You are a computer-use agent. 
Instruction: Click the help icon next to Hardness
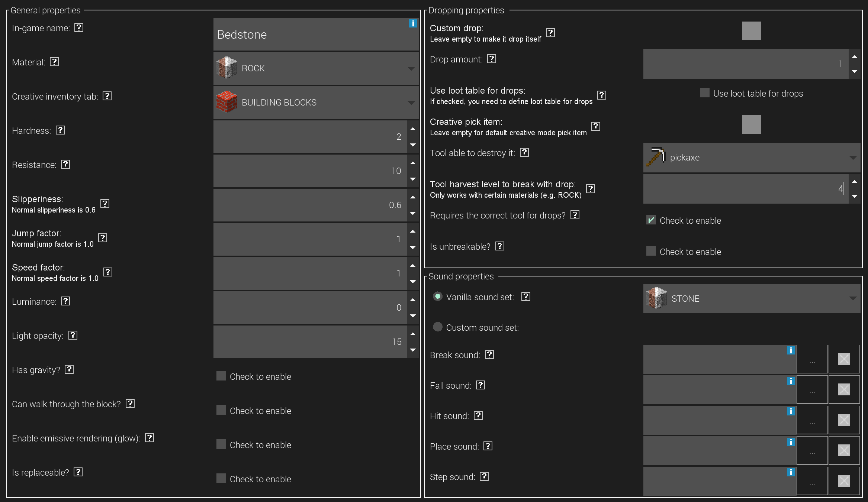point(61,130)
